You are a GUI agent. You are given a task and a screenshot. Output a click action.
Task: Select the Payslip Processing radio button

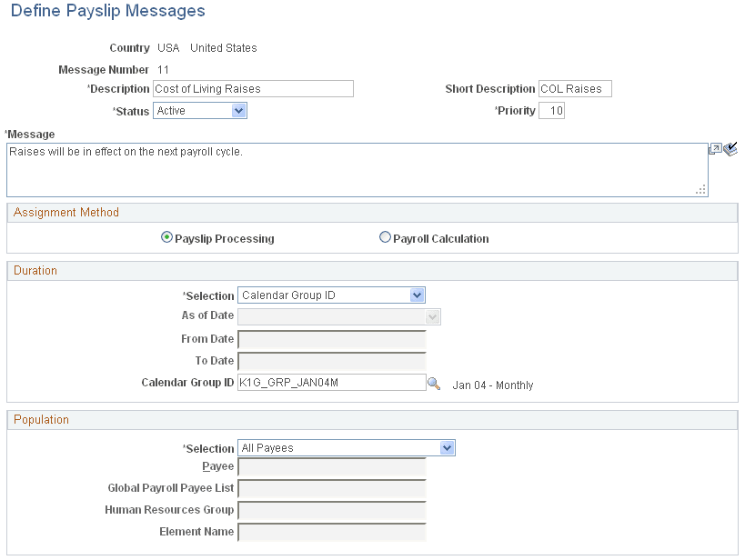coord(166,236)
